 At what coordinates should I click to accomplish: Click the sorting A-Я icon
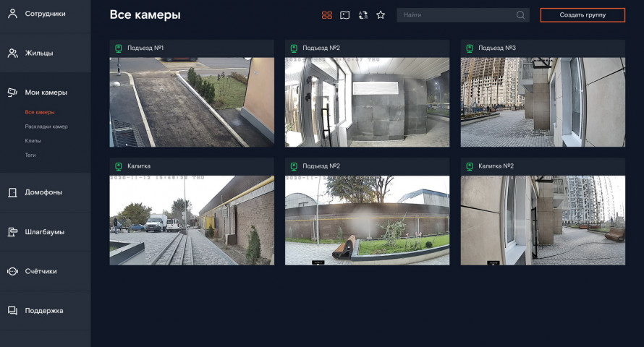click(363, 15)
